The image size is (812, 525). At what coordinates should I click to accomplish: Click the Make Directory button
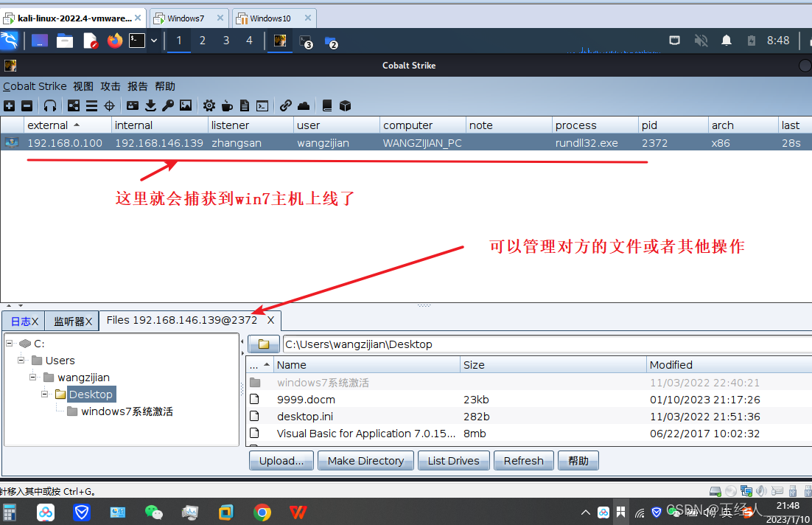[x=365, y=461]
